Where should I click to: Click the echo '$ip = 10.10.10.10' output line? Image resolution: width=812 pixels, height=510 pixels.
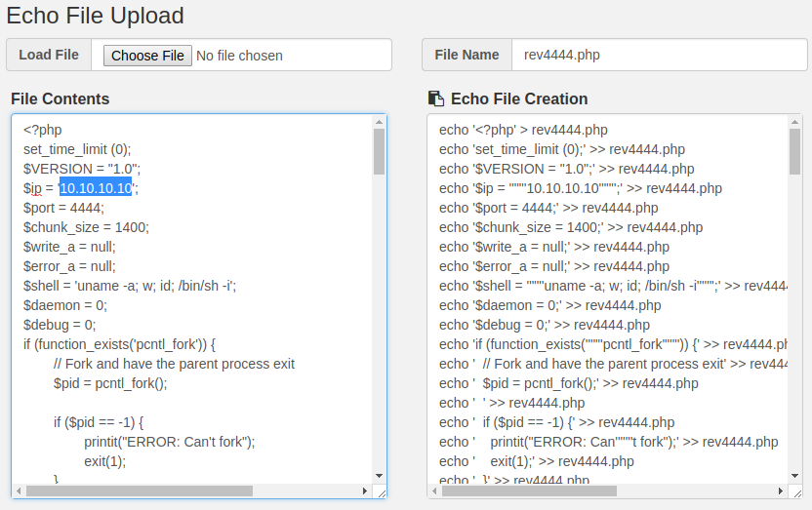pos(581,188)
